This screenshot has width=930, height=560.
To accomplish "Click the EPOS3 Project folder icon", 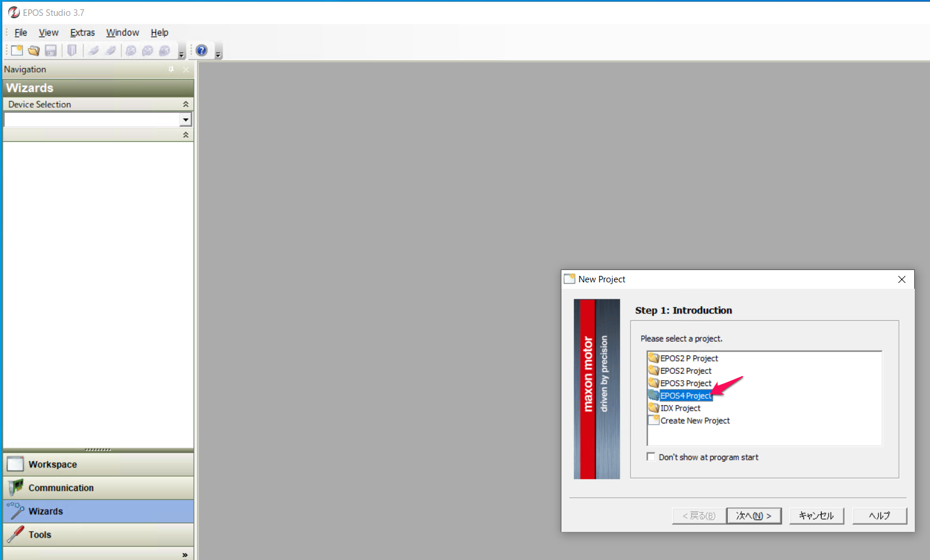I will [654, 383].
